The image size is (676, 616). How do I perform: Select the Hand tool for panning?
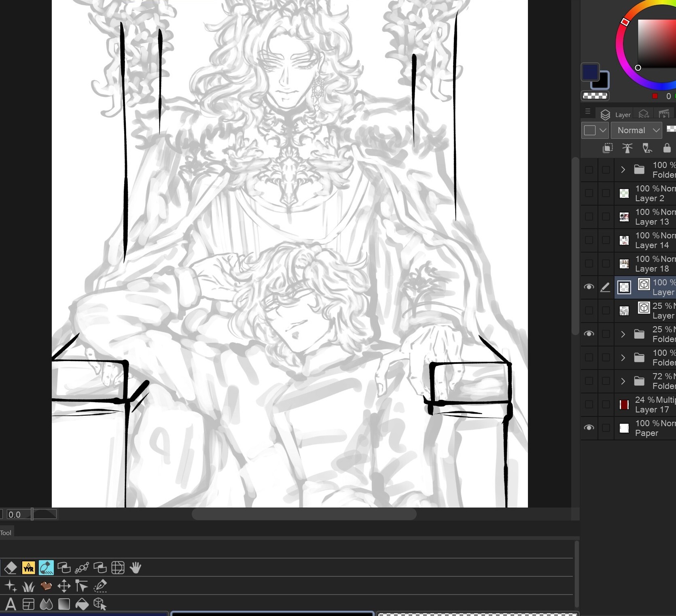tap(136, 568)
